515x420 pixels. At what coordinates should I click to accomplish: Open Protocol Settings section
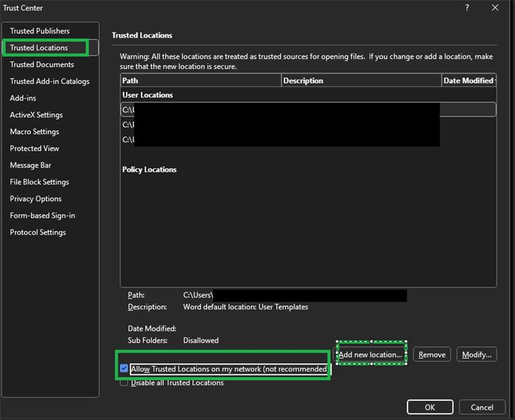(38, 232)
